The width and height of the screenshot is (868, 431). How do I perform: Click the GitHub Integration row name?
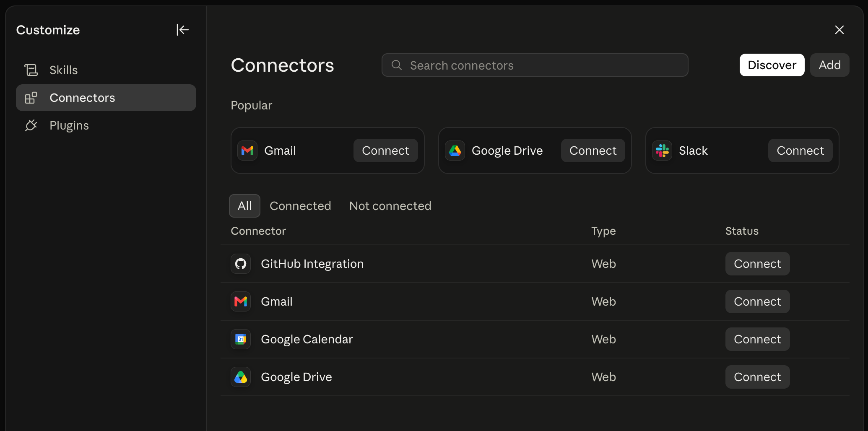[x=312, y=264]
